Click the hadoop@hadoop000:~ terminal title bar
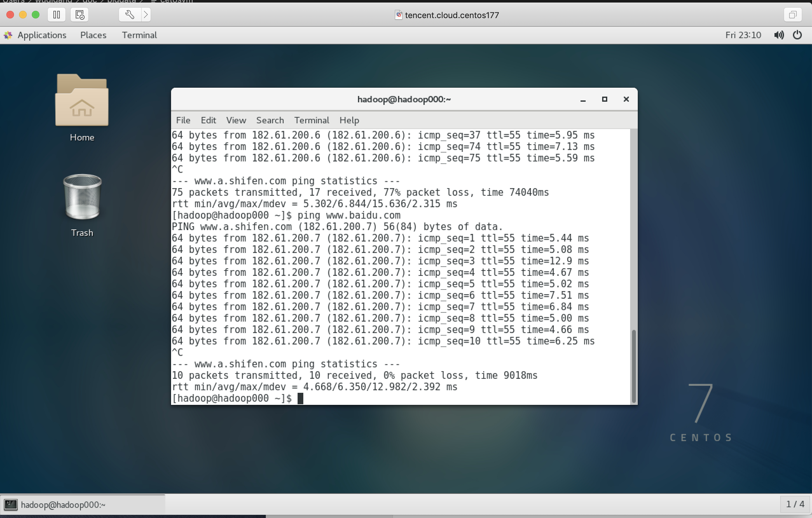 (x=404, y=99)
